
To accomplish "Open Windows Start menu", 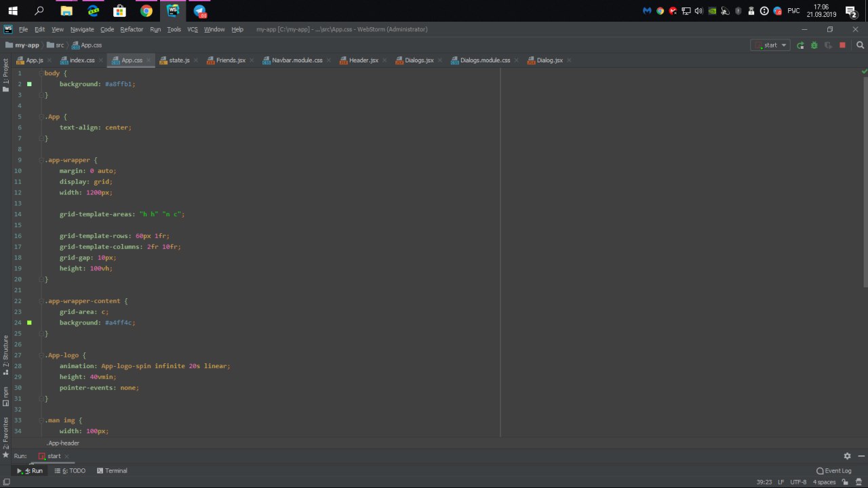I will [13, 11].
